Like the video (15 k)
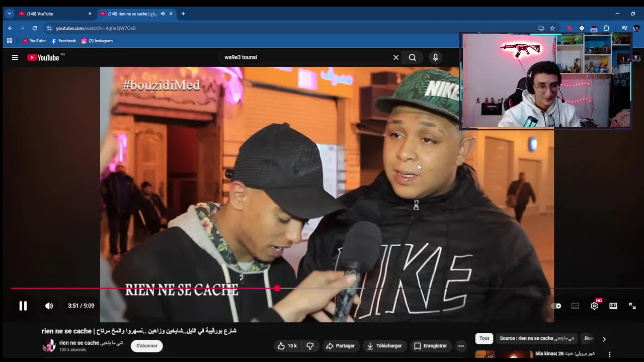The height and width of the screenshot is (362, 644). [287, 346]
